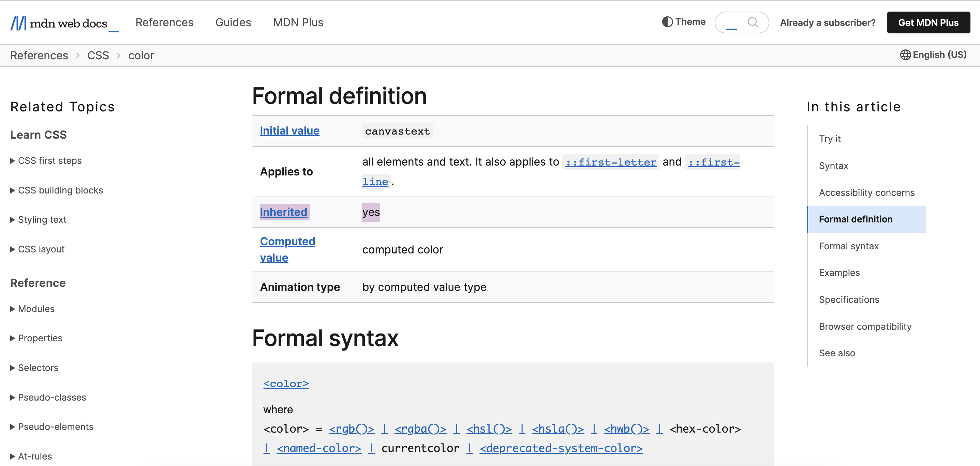This screenshot has height=466, width=980.
Task: Jump to Accessibility concerns section
Action: pyautogui.click(x=867, y=193)
